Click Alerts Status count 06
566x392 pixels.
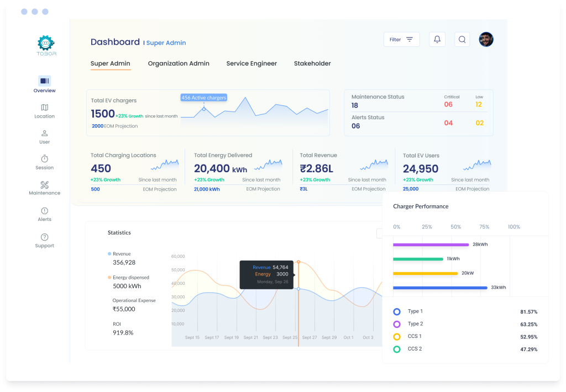coord(355,126)
